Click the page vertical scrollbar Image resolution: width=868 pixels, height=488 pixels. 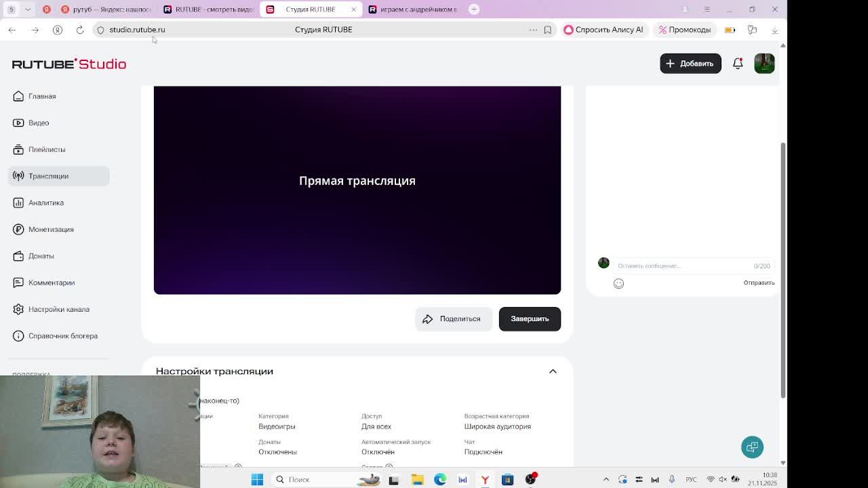[x=783, y=270]
